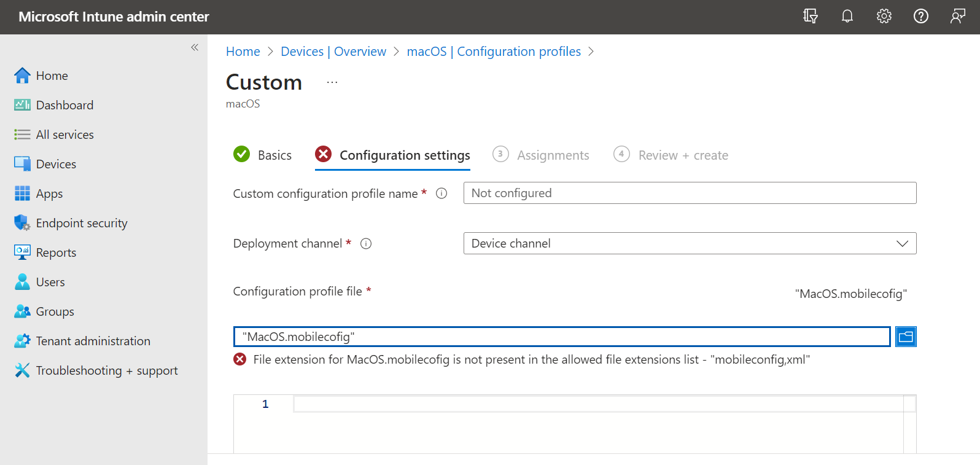980x465 pixels.
Task: Click the Reports icon in sidebar
Action: (22, 252)
